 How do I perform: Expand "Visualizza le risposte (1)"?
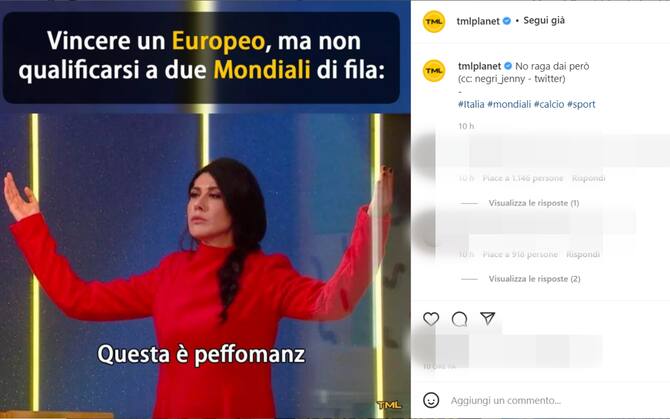534,203
